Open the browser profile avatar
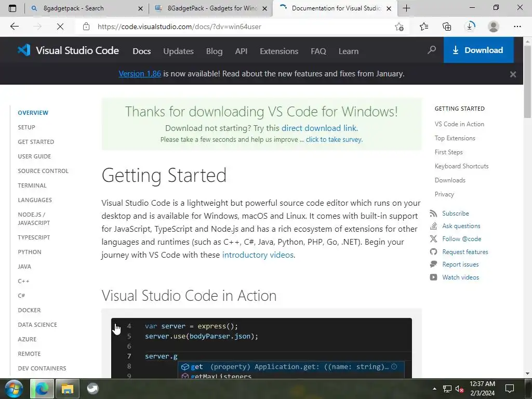The image size is (532, 399). (494, 26)
